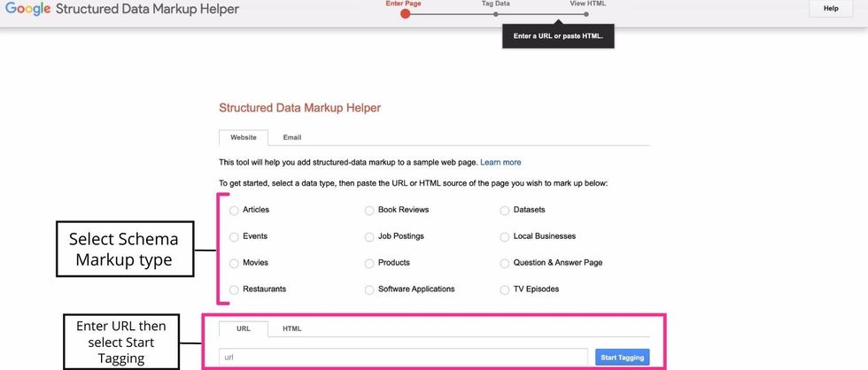Screen dimensions: 868x370
Task: Pick the Movies radio button
Action: pos(234,263)
